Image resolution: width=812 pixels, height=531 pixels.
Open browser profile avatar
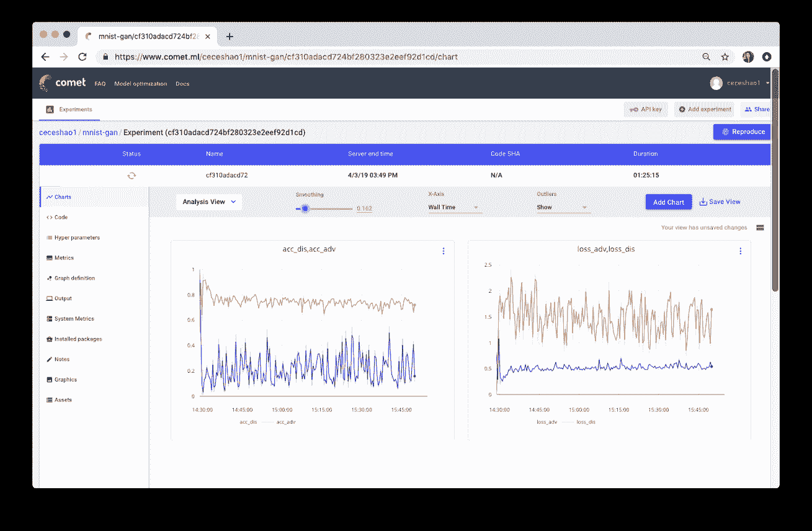748,56
